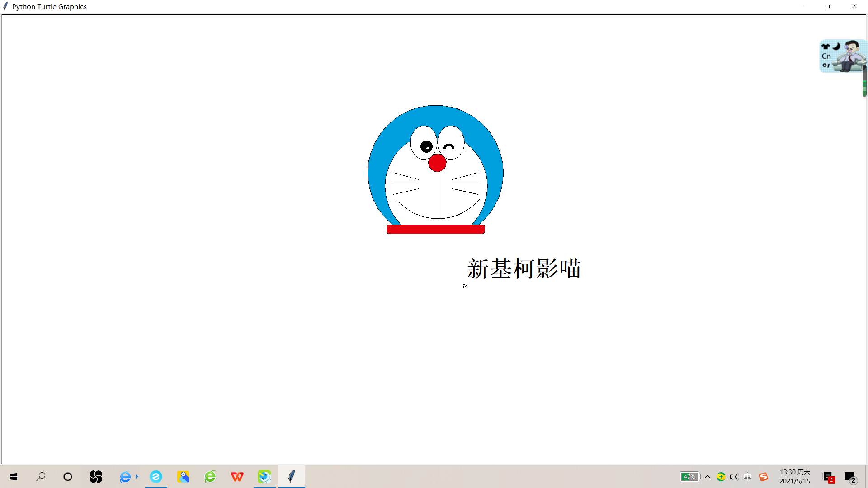Click the moon icon on the IME widget
This screenshot has width=868, height=488.
(836, 46)
